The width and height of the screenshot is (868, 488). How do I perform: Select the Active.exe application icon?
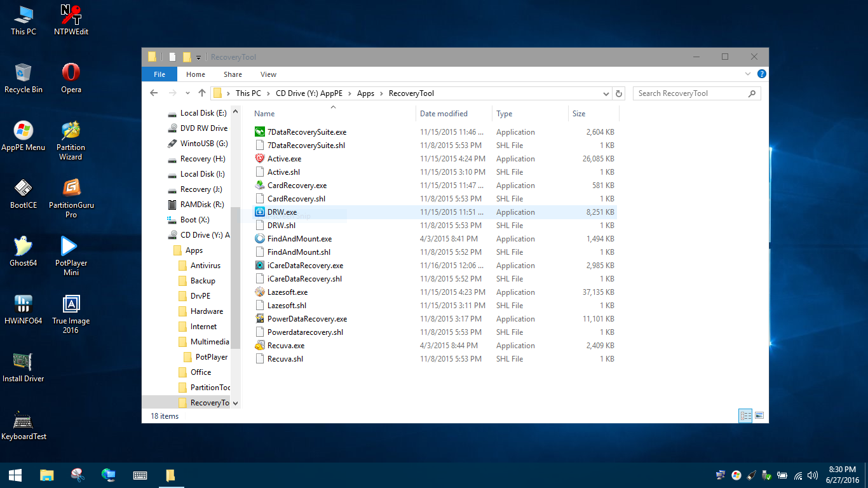click(x=259, y=159)
